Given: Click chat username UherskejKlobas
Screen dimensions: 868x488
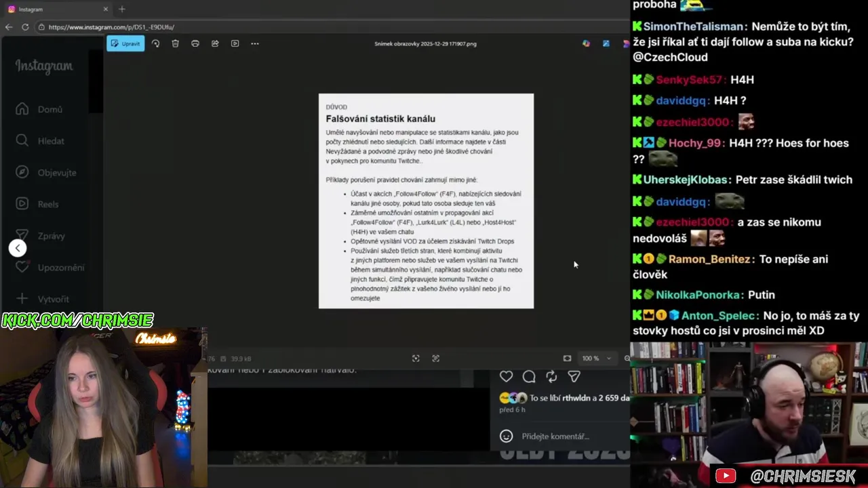Looking at the screenshot, I should tap(686, 180).
